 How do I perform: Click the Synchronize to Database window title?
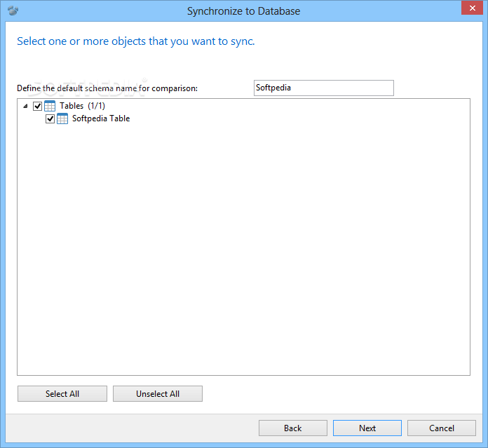click(244, 11)
